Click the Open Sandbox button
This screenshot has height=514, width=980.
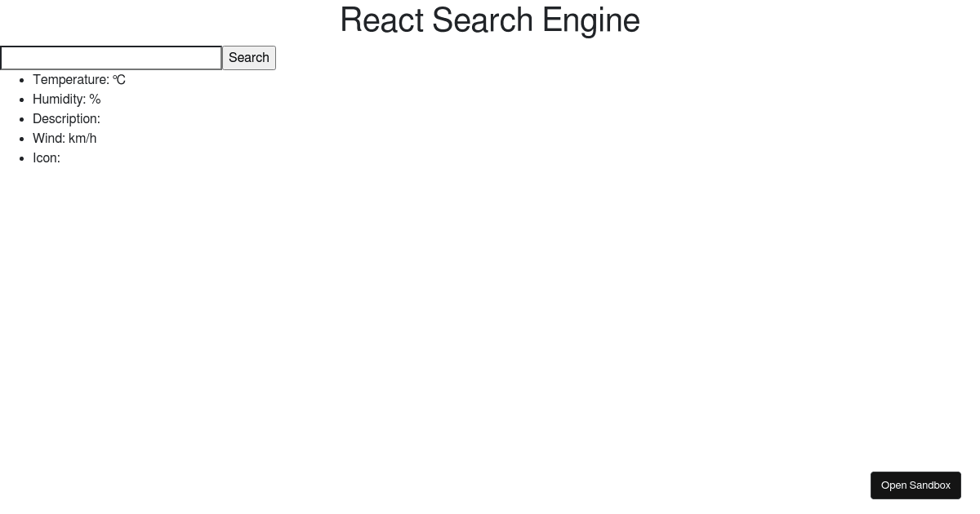tap(915, 485)
